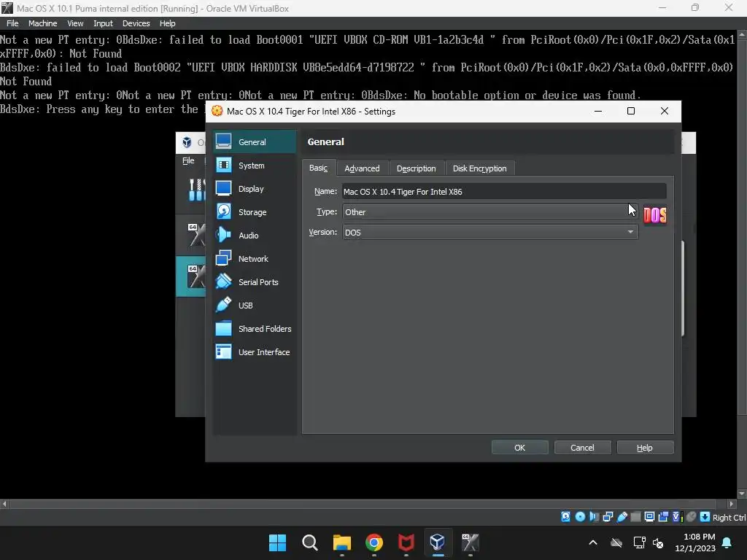Screen dimensions: 747x560
Task: Click the horizontal scrollbar right arrow
Action: [x=732, y=504]
